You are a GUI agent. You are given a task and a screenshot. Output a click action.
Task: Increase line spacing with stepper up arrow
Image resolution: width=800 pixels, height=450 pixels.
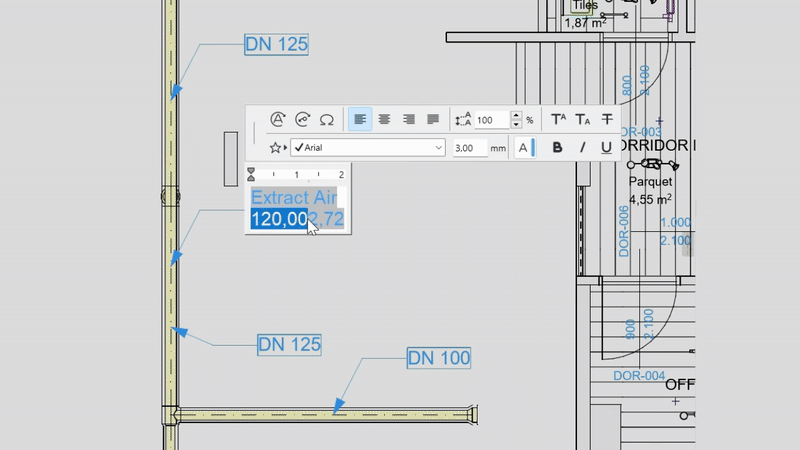516,115
